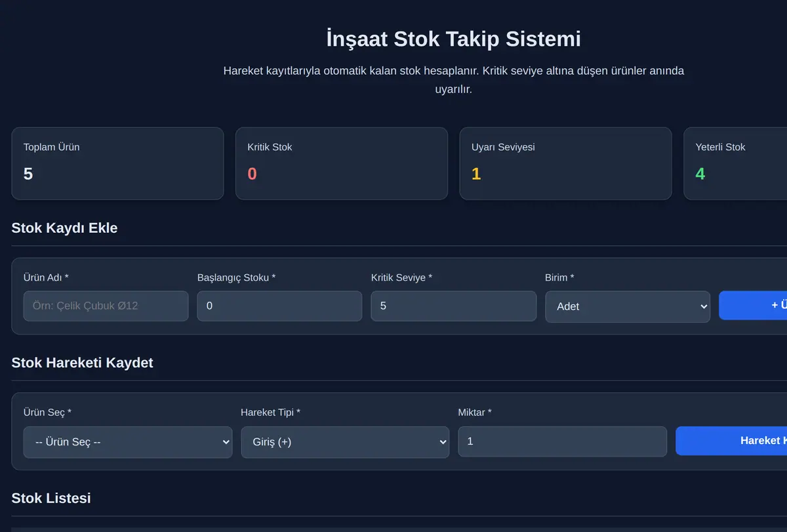Viewport: 787px width, 532px height.
Task: Focus the Başlangıç Stoku number field
Action: click(x=279, y=306)
